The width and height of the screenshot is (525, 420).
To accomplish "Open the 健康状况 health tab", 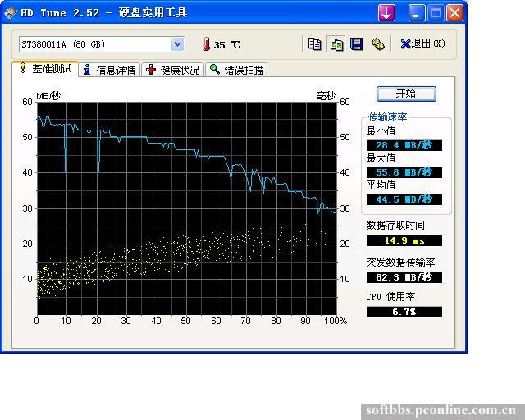I will 173,70.
